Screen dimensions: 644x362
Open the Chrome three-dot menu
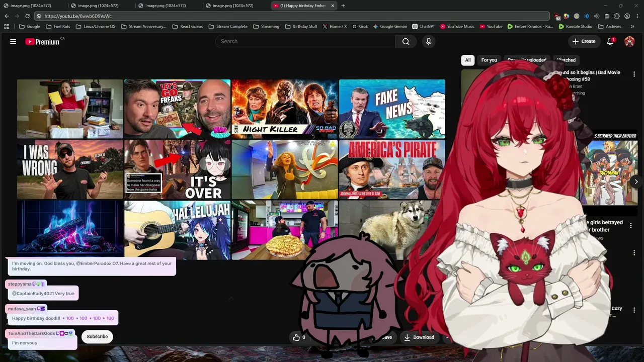click(x=636, y=16)
